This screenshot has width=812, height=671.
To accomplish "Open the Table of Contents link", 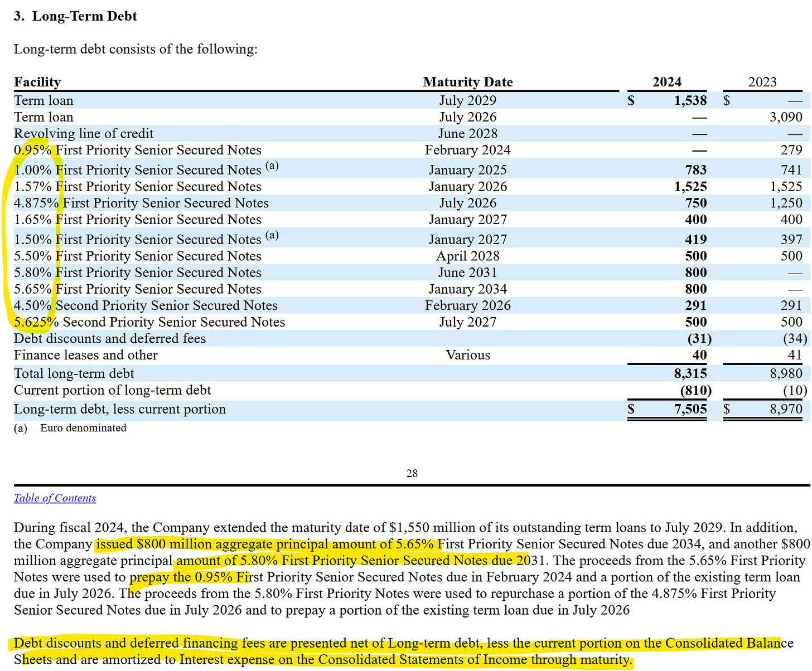I will coord(55,498).
